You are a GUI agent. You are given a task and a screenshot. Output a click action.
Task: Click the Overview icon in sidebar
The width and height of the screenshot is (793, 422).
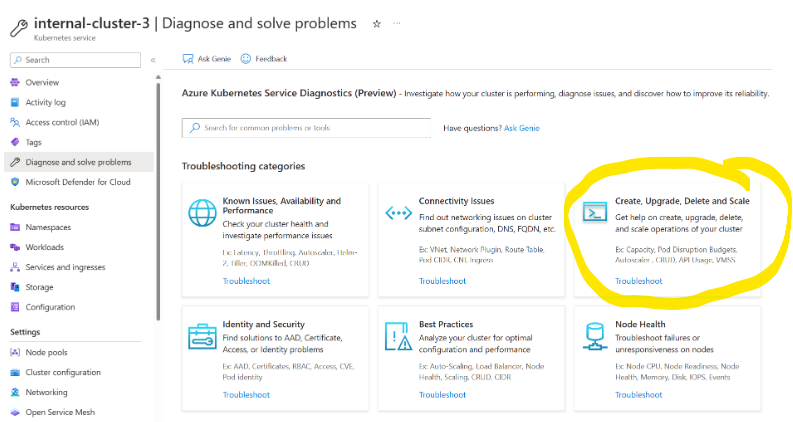tap(15, 82)
